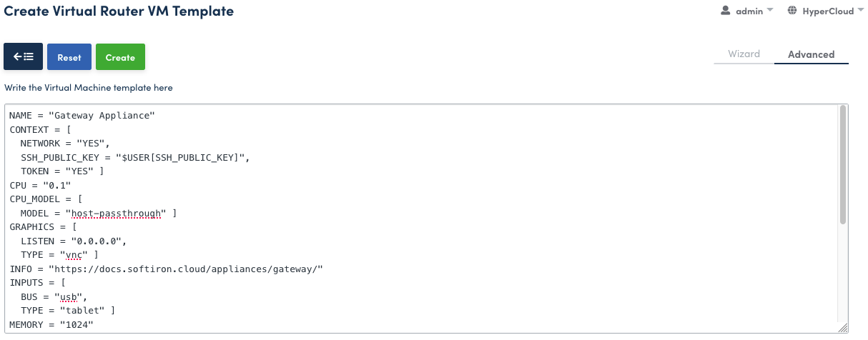Click the MEMORY = "1024" line

pos(51,325)
